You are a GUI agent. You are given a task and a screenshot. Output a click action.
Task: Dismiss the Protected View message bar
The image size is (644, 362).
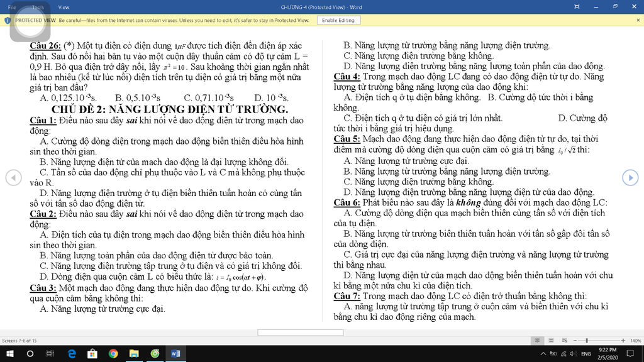[x=638, y=20]
